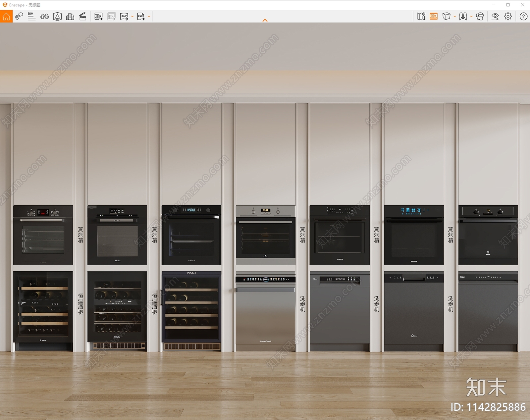Switch the projection mode cube icon
The width and height of the screenshot is (530, 420).
click(446, 16)
